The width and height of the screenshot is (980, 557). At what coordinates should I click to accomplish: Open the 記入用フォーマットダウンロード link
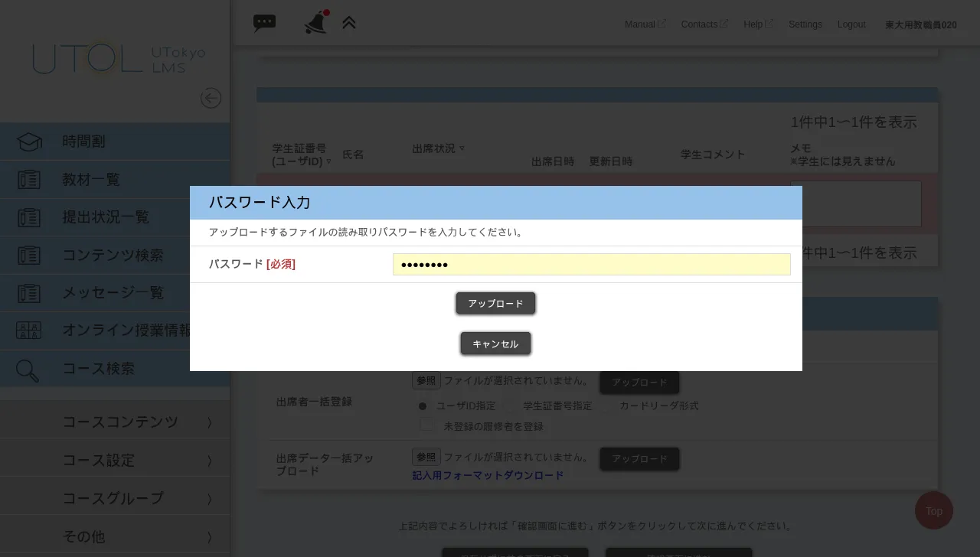click(488, 474)
